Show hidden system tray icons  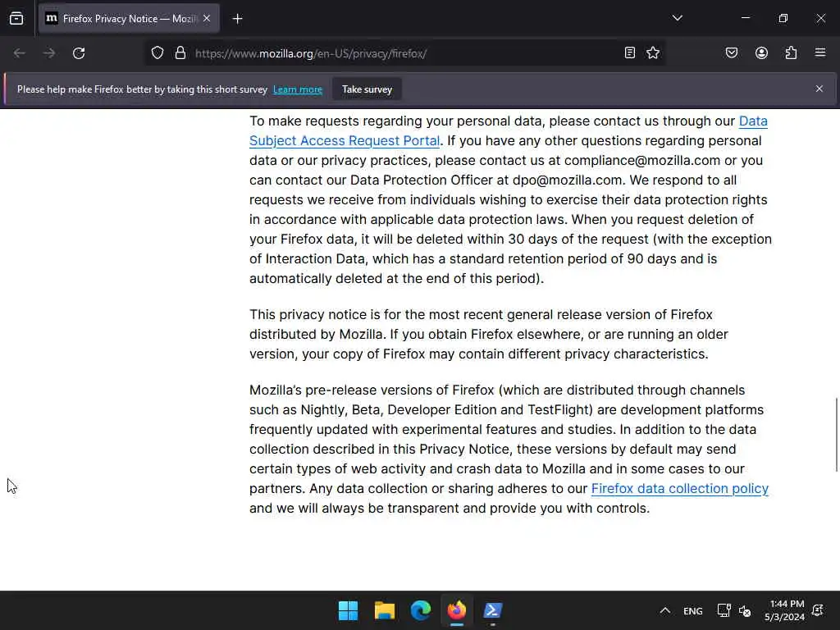coord(664,610)
